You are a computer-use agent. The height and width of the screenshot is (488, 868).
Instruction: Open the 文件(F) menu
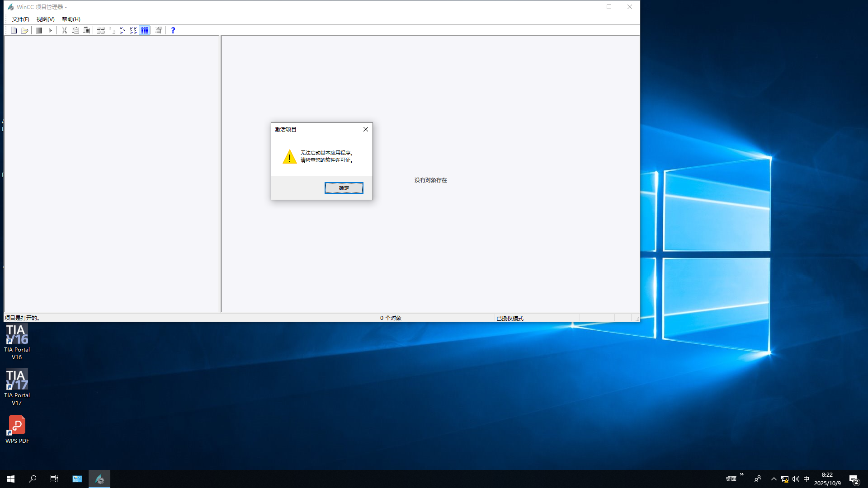pos(20,19)
